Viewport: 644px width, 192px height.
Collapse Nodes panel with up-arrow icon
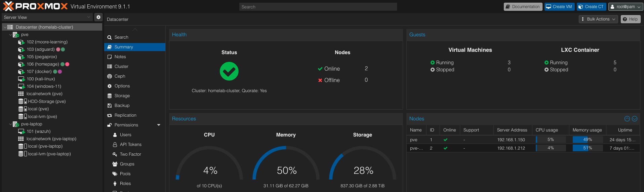627,119
